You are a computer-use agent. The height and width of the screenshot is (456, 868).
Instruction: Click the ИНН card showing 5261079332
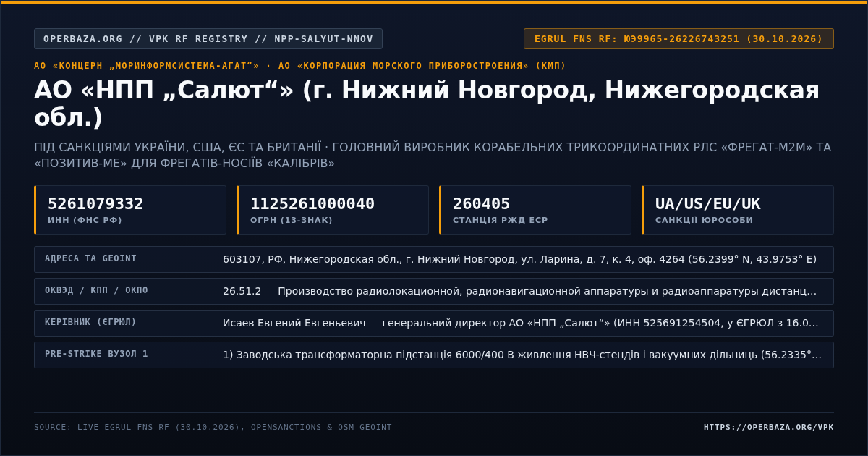pos(130,210)
